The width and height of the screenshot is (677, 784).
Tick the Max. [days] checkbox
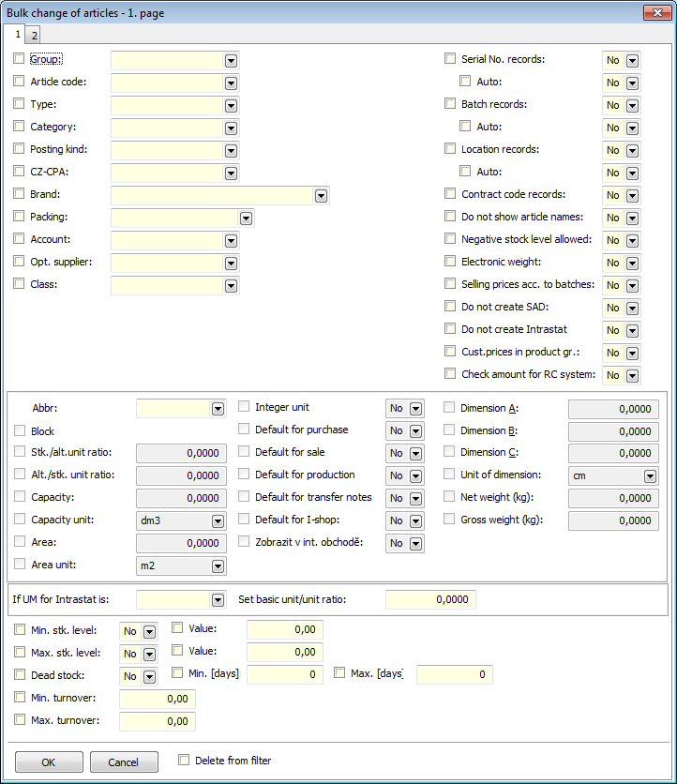(339, 672)
